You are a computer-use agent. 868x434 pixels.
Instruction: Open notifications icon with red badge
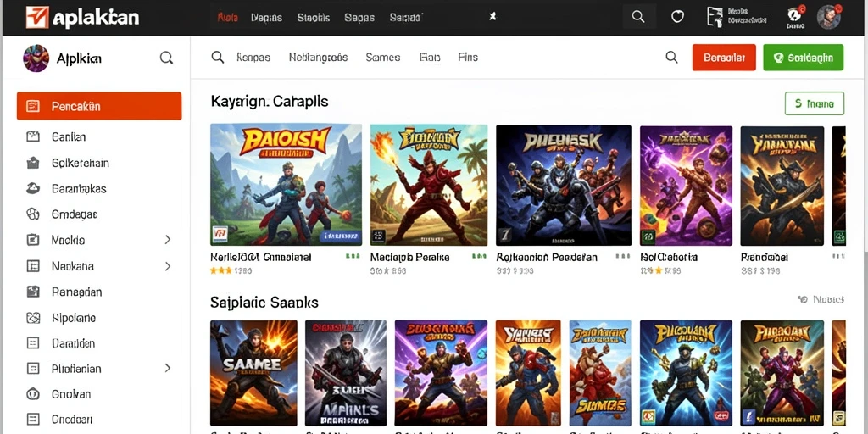(x=795, y=16)
